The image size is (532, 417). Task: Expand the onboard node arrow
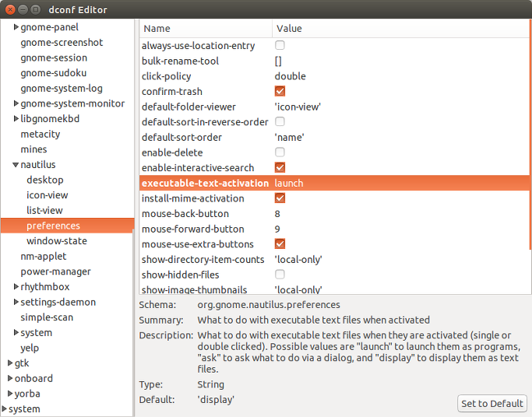pyautogui.click(x=10, y=378)
